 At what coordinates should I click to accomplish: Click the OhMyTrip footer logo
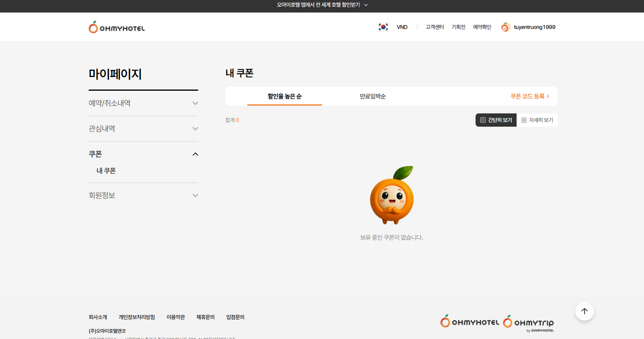coord(528,323)
